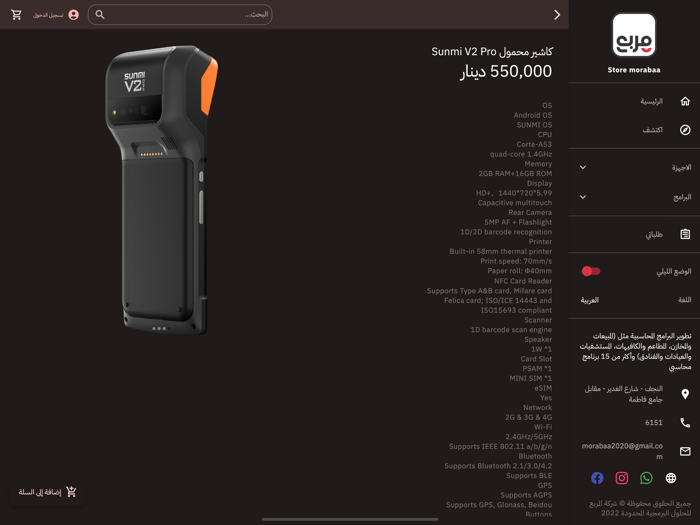Click the compass explore icon
This screenshot has width=700, height=525.
(x=685, y=130)
